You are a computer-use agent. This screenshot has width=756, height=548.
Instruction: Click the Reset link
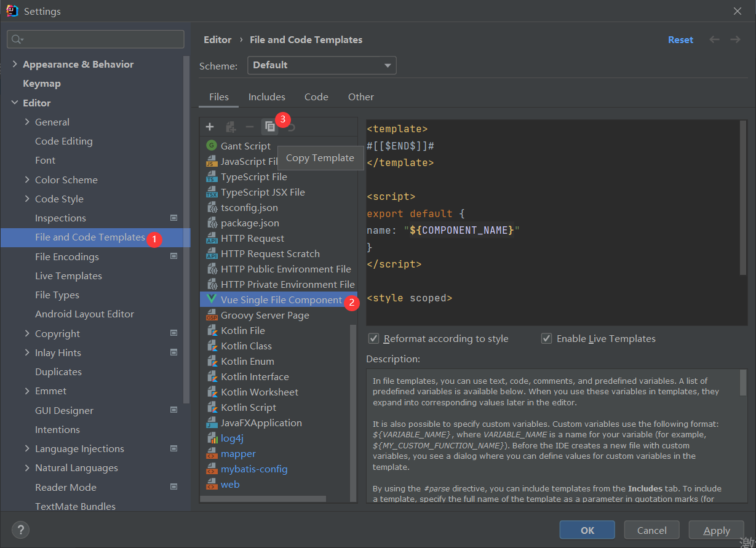680,39
